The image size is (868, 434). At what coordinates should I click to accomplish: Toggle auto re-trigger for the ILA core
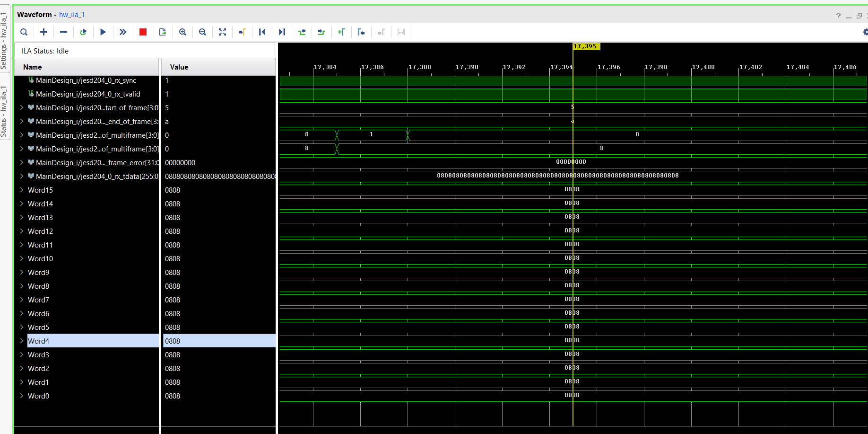point(83,32)
